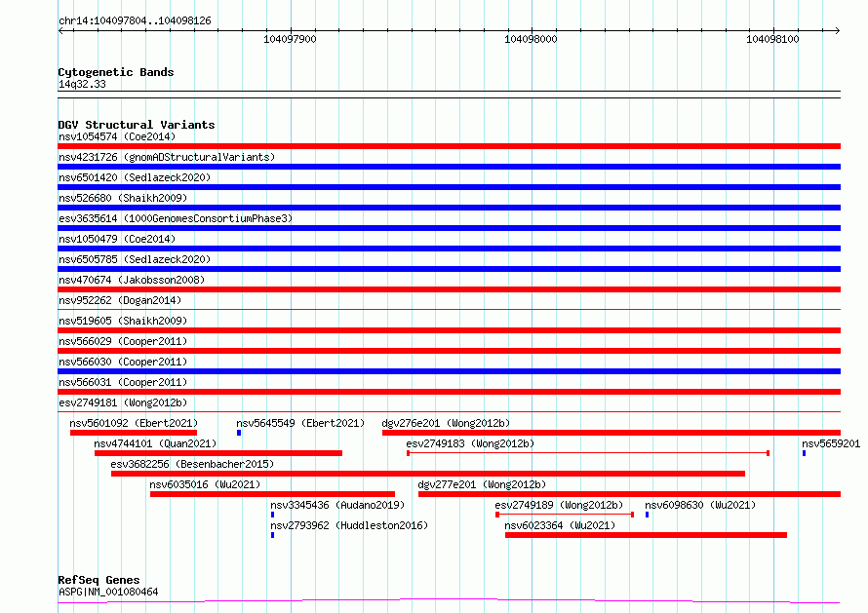
Task: Click the nsv1054574 (Coe2014) variant label
Action: pyautogui.click(x=117, y=136)
